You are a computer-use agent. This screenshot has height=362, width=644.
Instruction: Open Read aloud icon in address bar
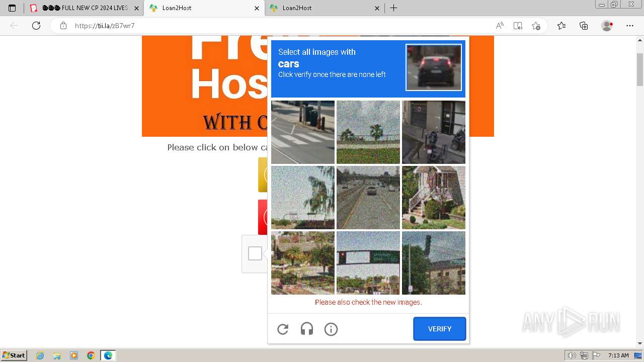(500, 26)
